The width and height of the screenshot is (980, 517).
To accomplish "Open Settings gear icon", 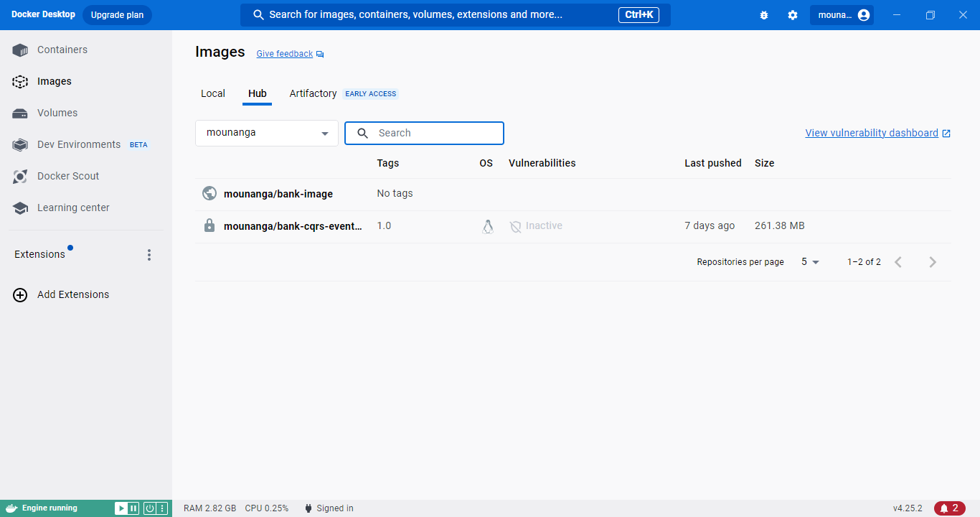I will pyautogui.click(x=793, y=15).
